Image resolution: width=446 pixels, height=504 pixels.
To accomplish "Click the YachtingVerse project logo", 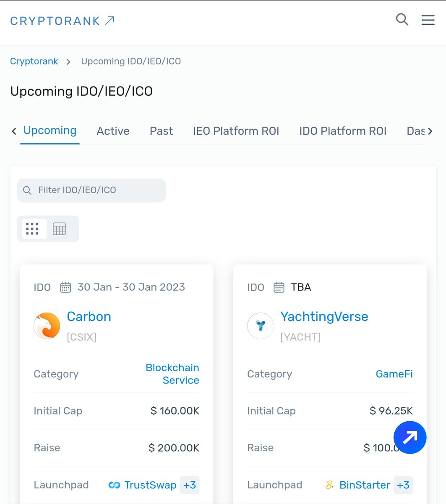I will click(261, 325).
